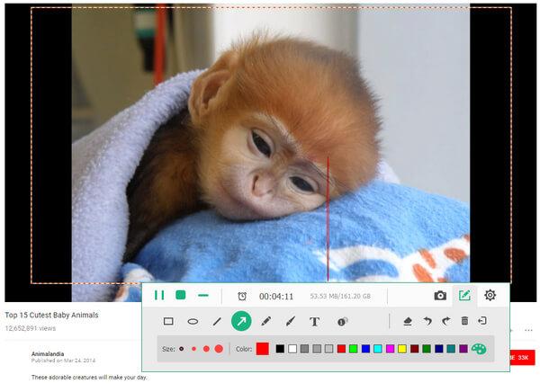Image resolution: width=540 pixels, height=392 pixels.
Task: Stop the recording with the green square
Action: (x=181, y=295)
